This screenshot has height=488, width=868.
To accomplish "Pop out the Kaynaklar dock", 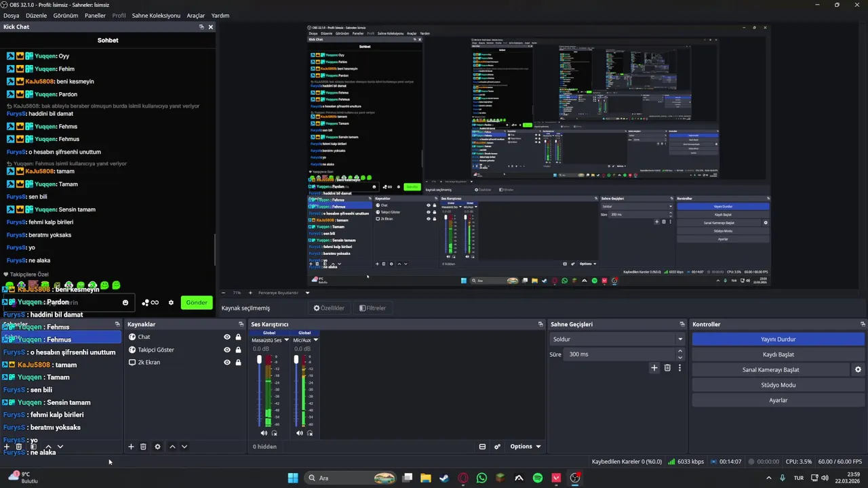I will click(x=241, y=325).
